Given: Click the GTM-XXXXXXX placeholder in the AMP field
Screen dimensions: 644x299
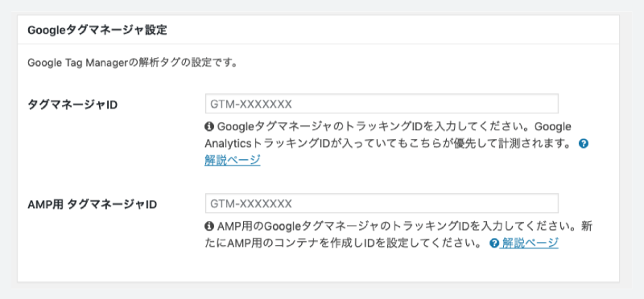Looking at the screenshot, I should (x=251, y=204).
